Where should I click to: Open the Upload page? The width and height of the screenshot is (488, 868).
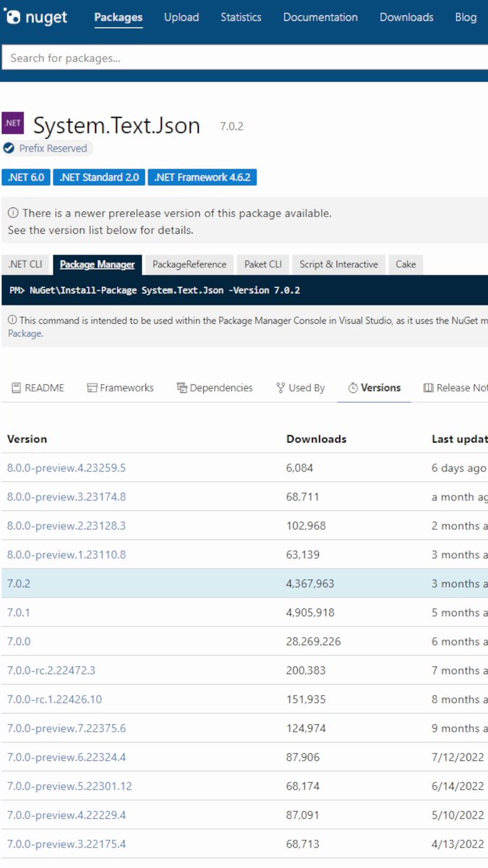(181, 17)
